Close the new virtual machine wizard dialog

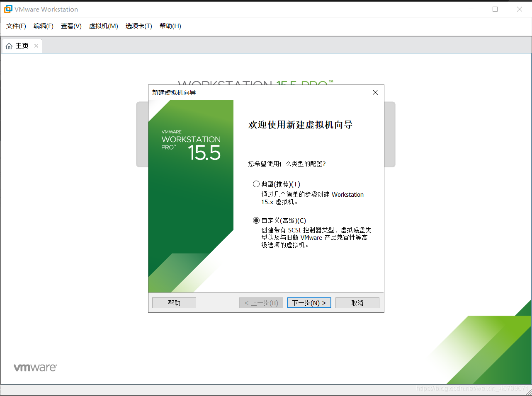point(375,92)
